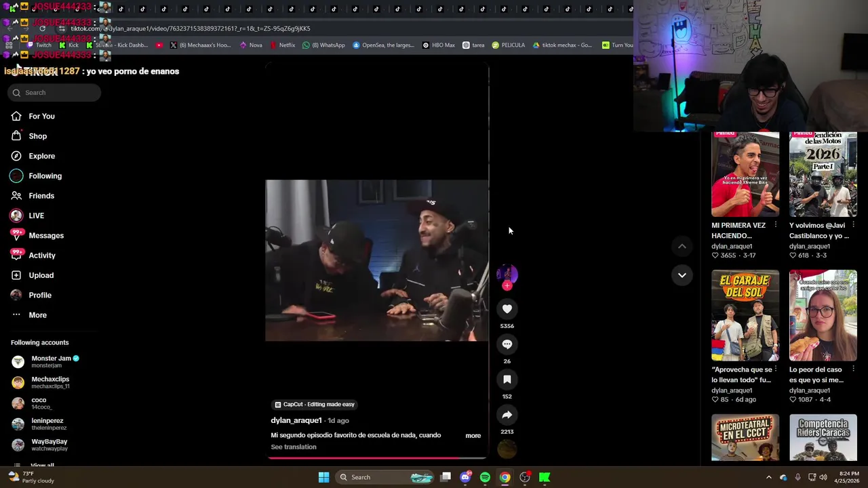This screenshot has height=488, width=868.
Task: Open WhatsApp bookmark
Action: [x=323, y=45]
